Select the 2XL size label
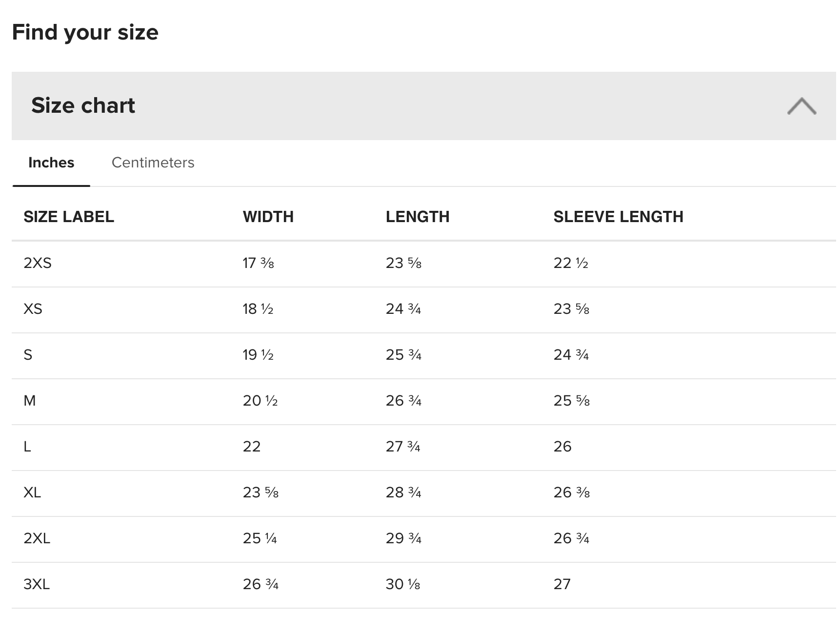 [x=37, y=538]
